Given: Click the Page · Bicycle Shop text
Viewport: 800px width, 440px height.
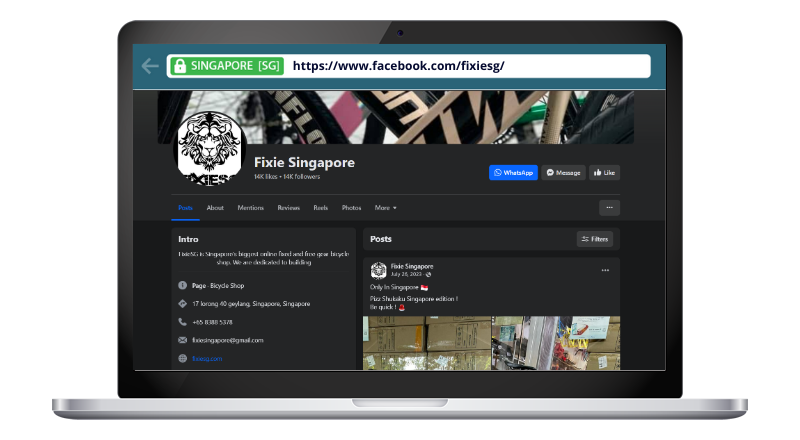Looking at the screenshot, I should (218, 285).
